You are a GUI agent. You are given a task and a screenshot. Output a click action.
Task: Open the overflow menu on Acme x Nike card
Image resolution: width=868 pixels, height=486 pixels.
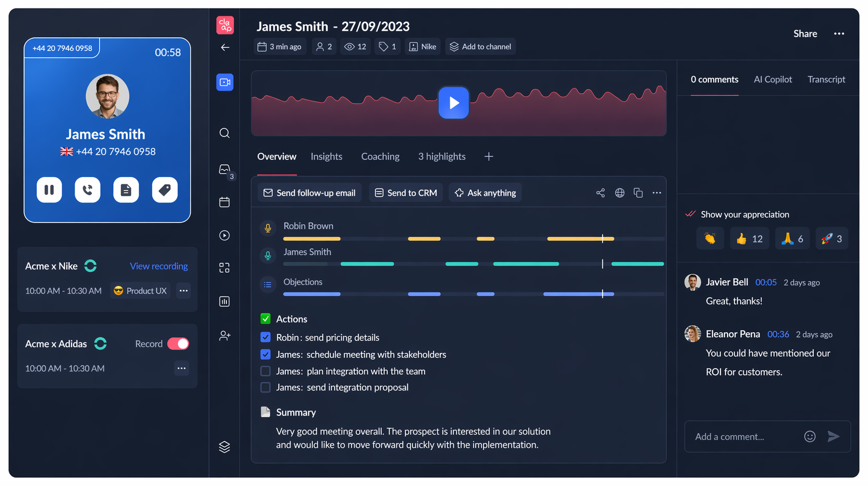183,290
